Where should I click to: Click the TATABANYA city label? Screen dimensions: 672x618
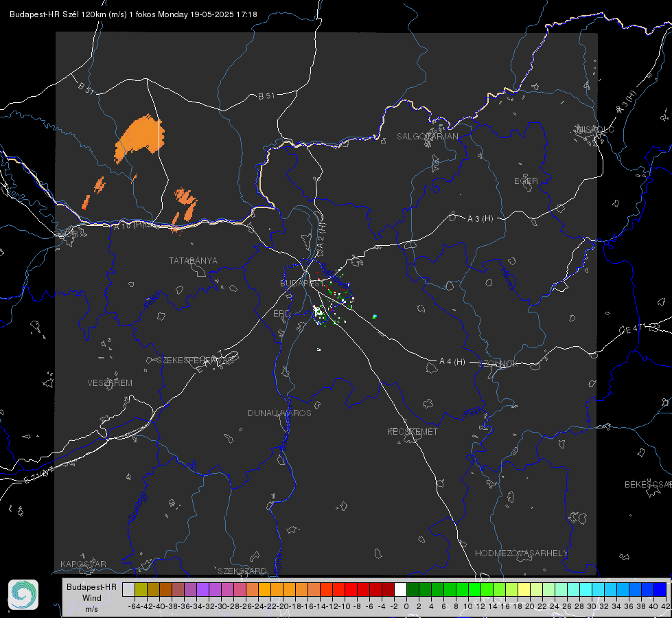193,261
